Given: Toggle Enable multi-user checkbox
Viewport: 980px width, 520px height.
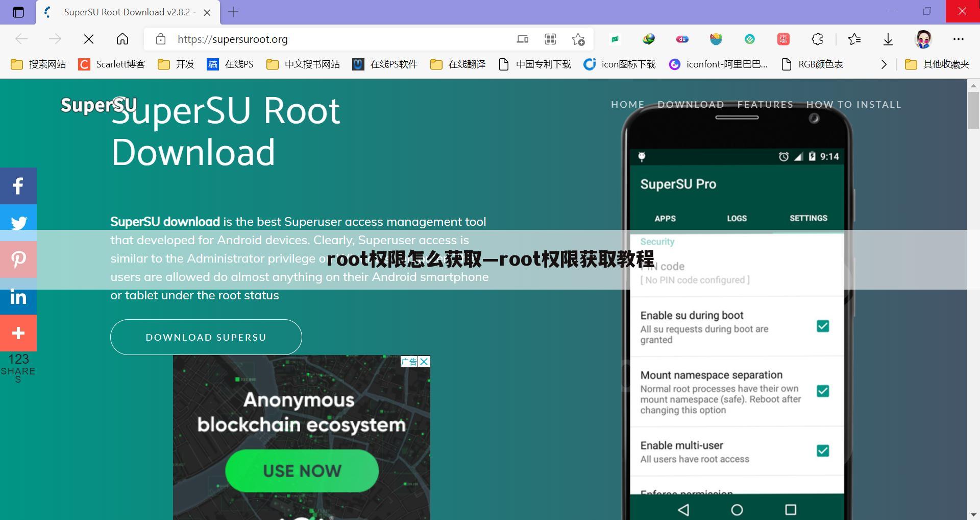Looking at the screenshot, I should 823,451.
